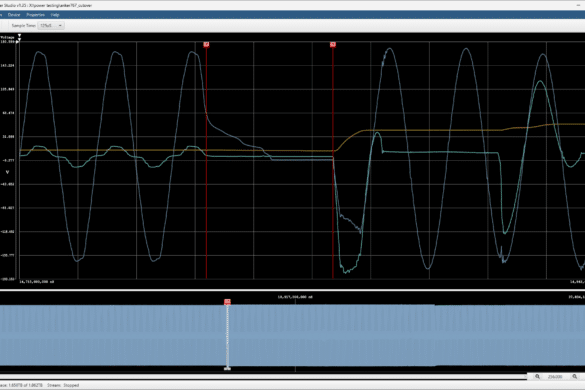Click the red marker in overview strip
The image size is (585, 390).
[227, 302]
